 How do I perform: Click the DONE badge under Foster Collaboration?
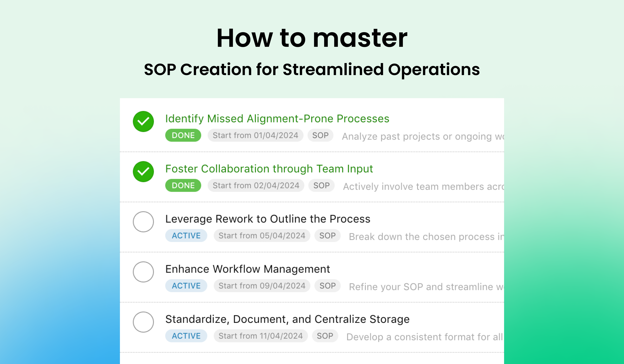click(183, 185)
